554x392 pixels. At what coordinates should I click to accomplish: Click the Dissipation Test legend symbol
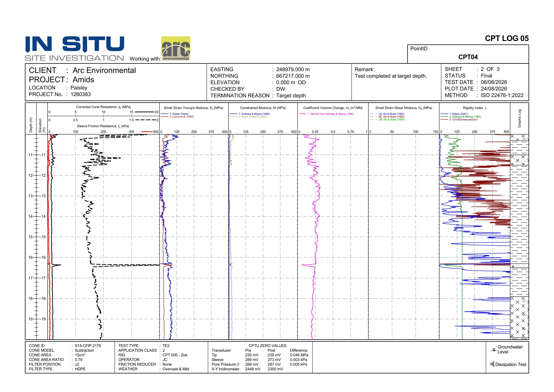[492, 364]
